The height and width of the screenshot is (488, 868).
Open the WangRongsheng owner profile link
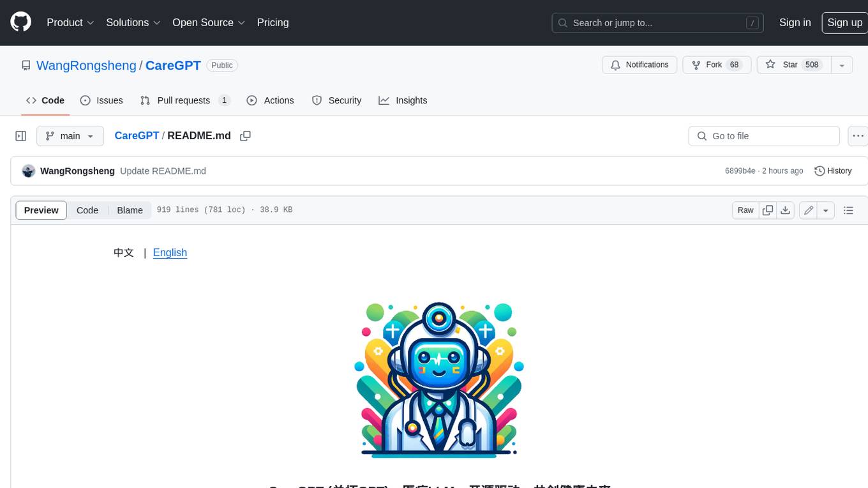coord(86,65)
